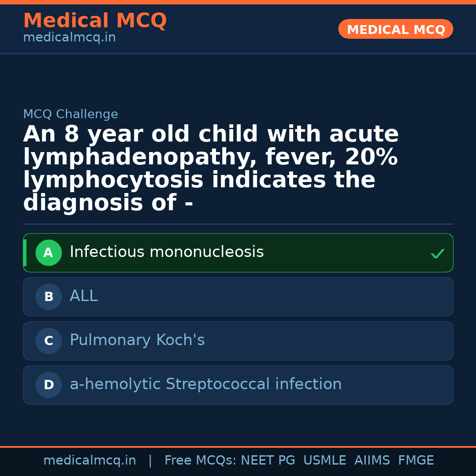
Task: Click the circular A badge icon
Action: (48, 253)
